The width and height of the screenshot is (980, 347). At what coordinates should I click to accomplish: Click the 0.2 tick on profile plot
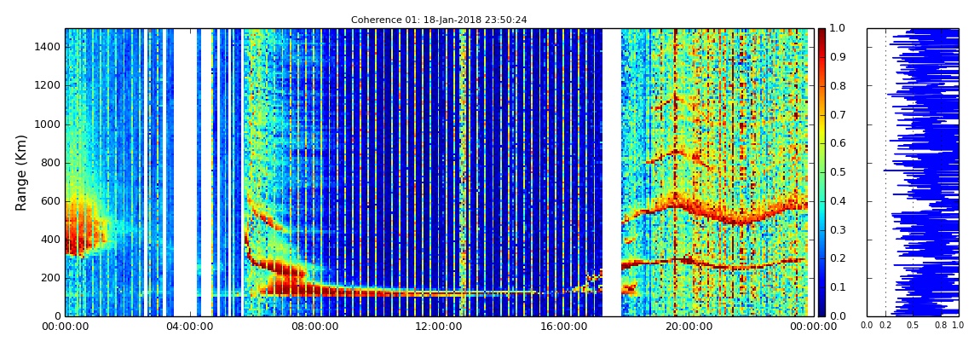885,326
